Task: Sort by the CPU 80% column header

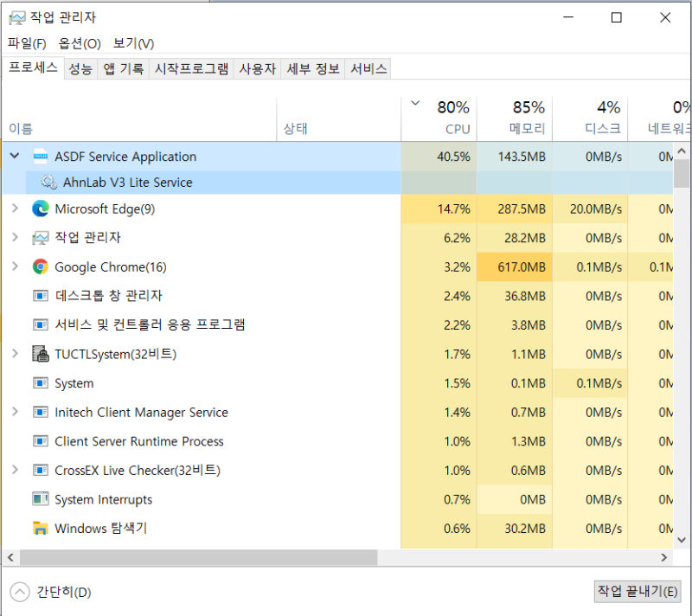Action: pyautogui.click(x=439, y=119)
